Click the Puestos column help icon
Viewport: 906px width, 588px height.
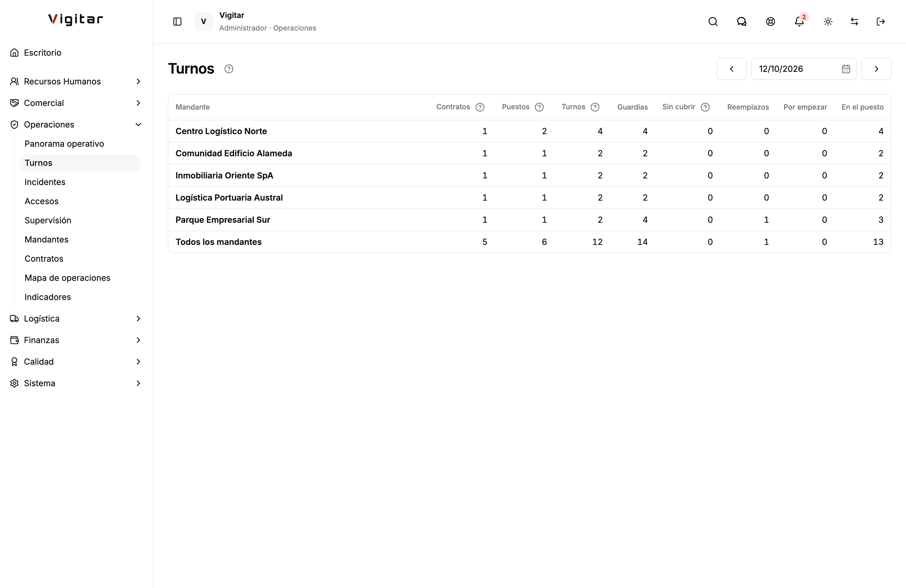tap(539, 107)
